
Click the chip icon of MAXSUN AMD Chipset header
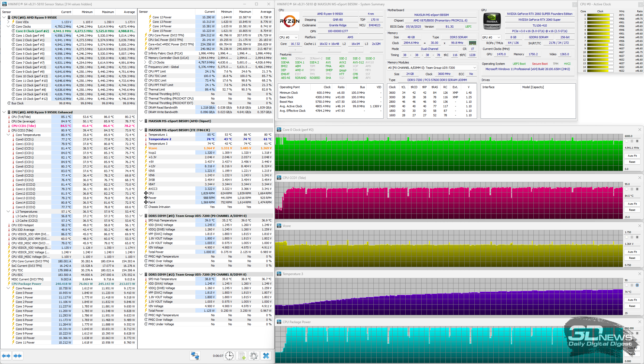pos(146,121)
